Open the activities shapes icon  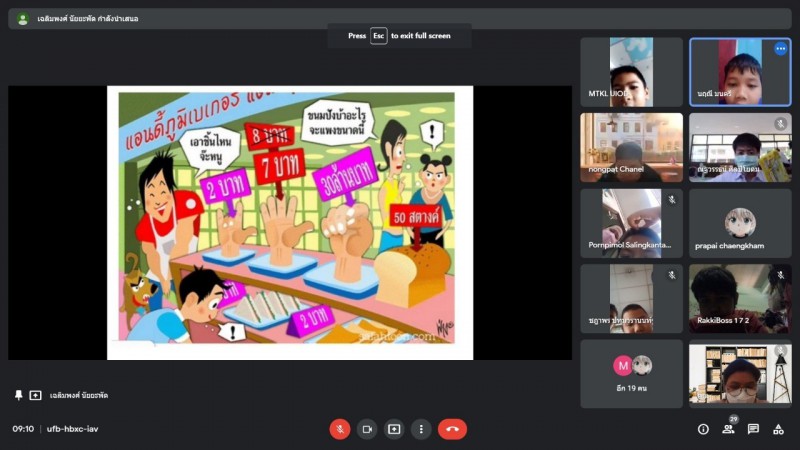[x=778, y=429]
